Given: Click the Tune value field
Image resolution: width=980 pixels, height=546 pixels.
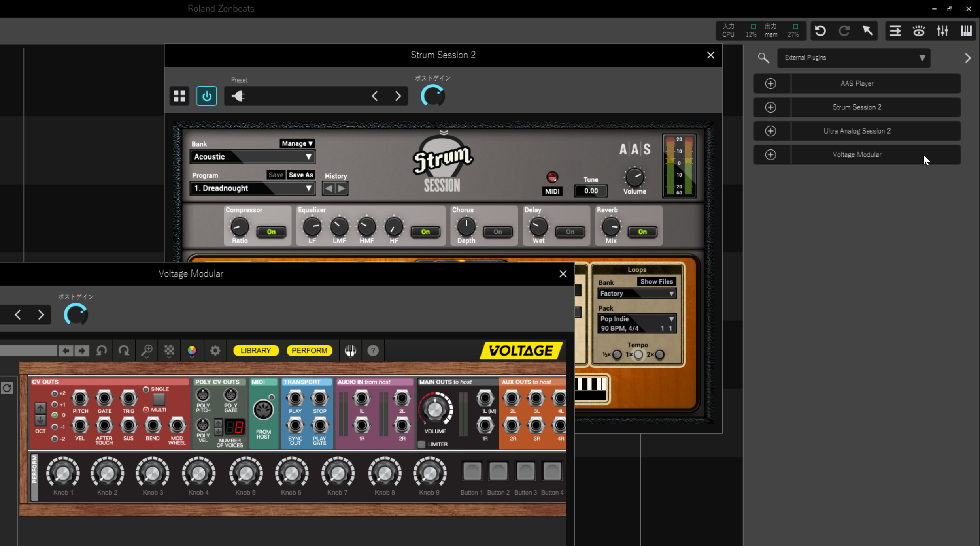Looking at the screenshot, I should tap(591, 191).
